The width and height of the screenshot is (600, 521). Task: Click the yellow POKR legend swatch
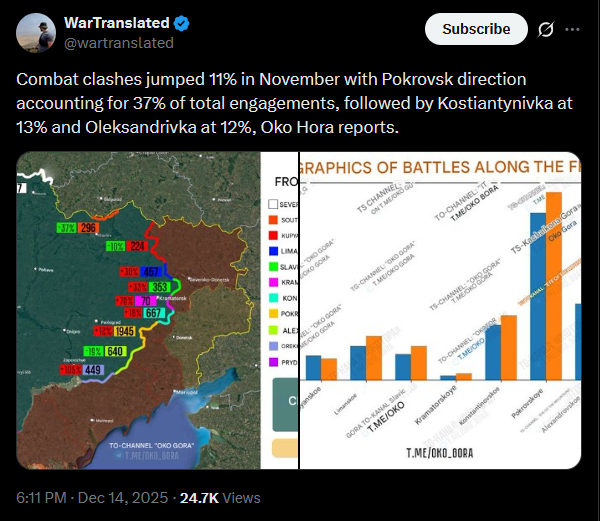click(273, 314)
